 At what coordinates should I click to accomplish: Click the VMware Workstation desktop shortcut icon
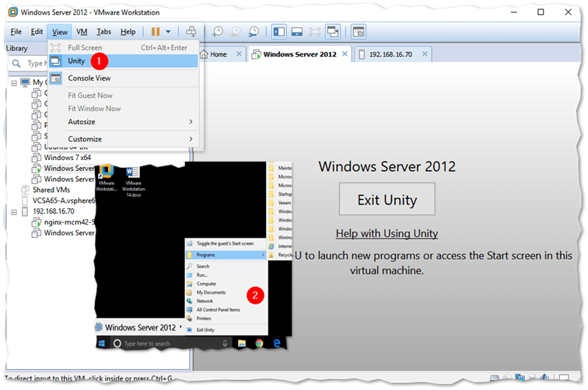coord(107,178)
